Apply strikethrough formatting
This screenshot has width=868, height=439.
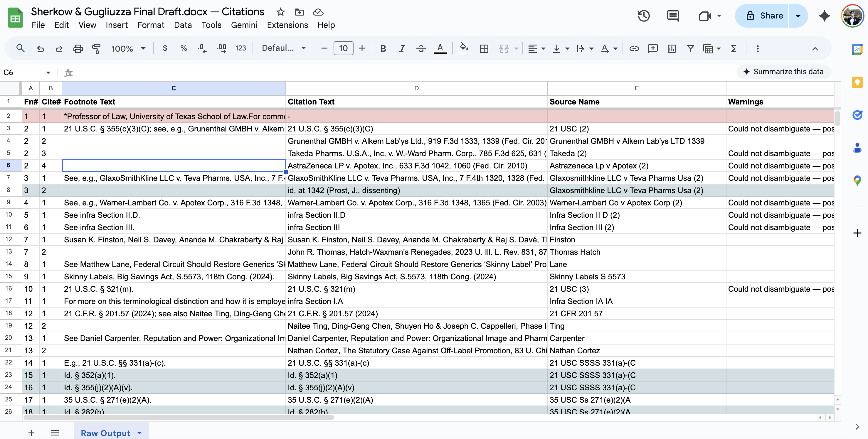[x=420, y=48]
